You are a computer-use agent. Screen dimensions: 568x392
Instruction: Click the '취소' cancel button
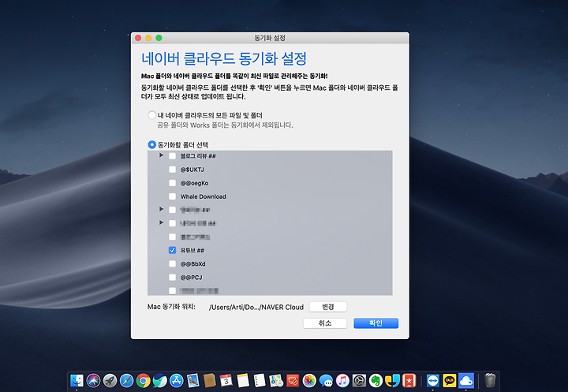coord(325,323)
